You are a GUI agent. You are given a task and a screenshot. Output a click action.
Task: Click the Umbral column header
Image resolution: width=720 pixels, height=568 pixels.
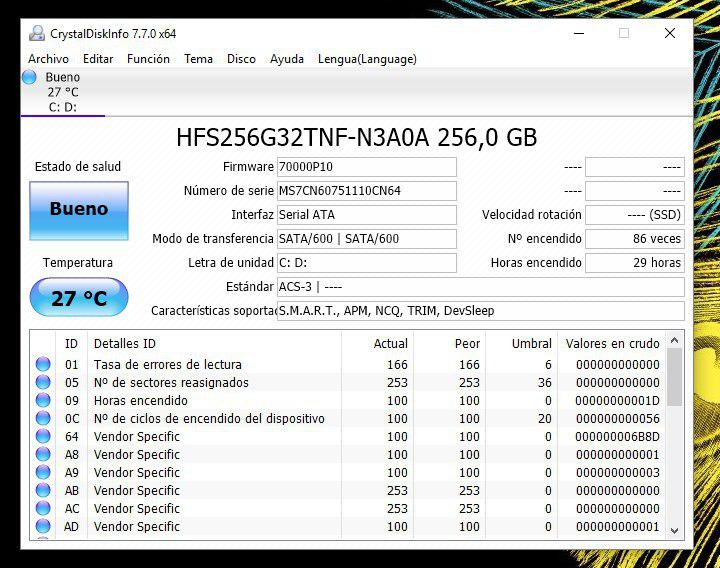click(522, 343)
